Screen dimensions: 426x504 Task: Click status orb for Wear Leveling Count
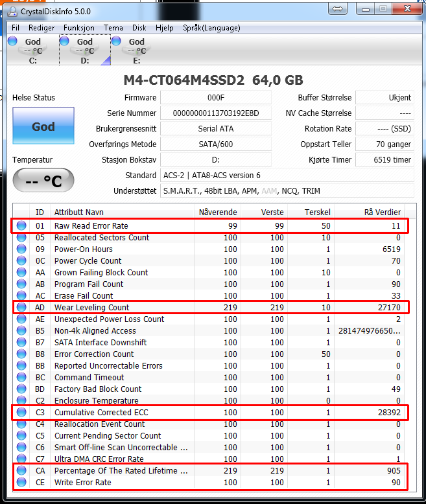point(21,307)
